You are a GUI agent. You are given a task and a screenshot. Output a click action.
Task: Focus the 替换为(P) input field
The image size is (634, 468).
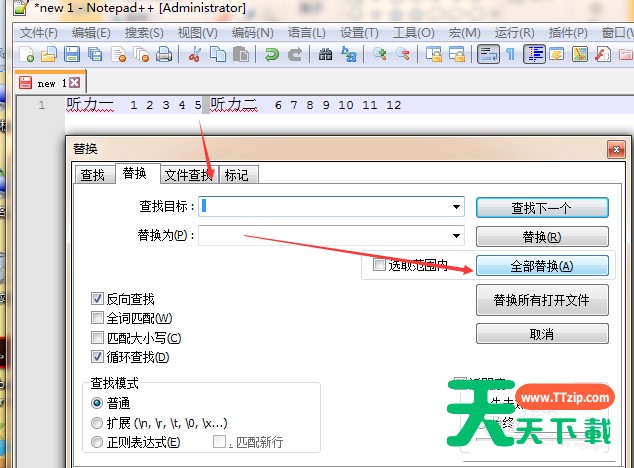tap(331, 236)
